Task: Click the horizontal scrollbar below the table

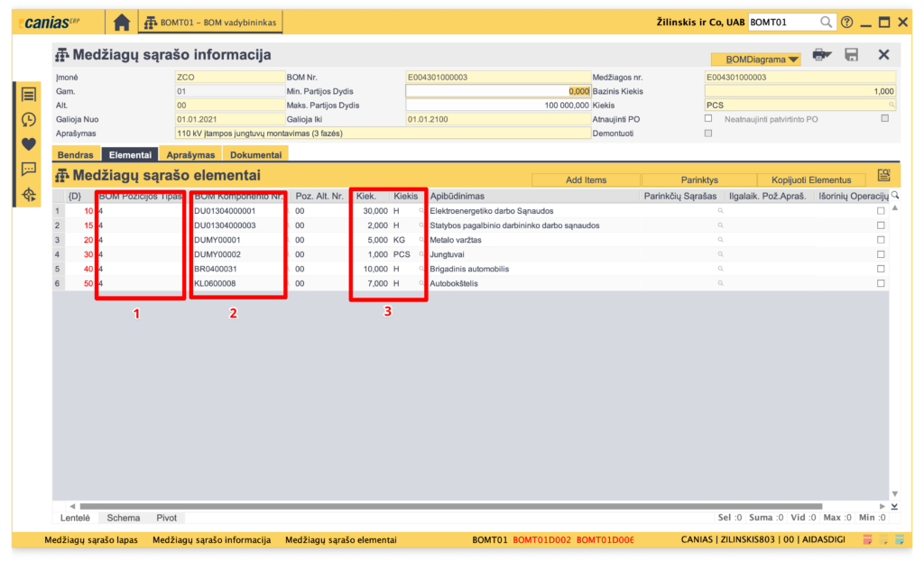Action: 451,506
